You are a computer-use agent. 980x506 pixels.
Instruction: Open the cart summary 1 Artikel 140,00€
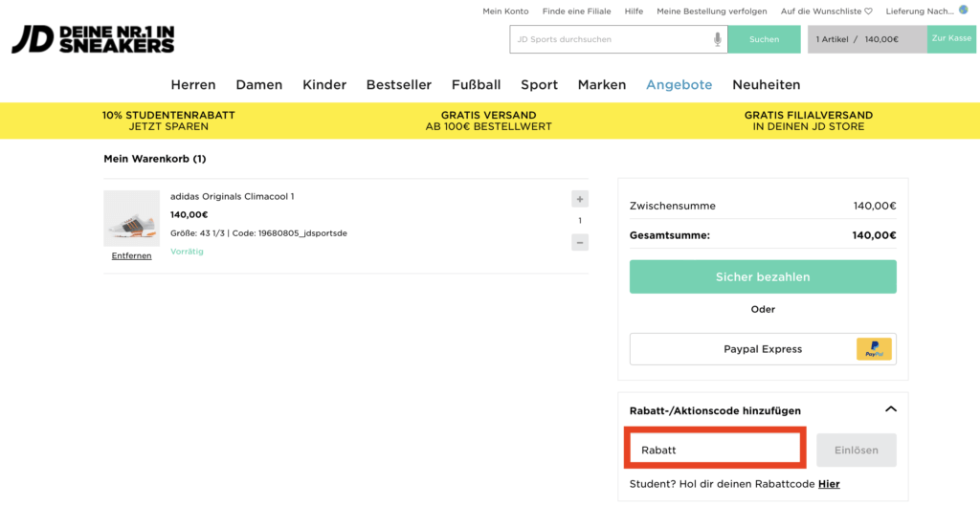click(x=867, y=39)
